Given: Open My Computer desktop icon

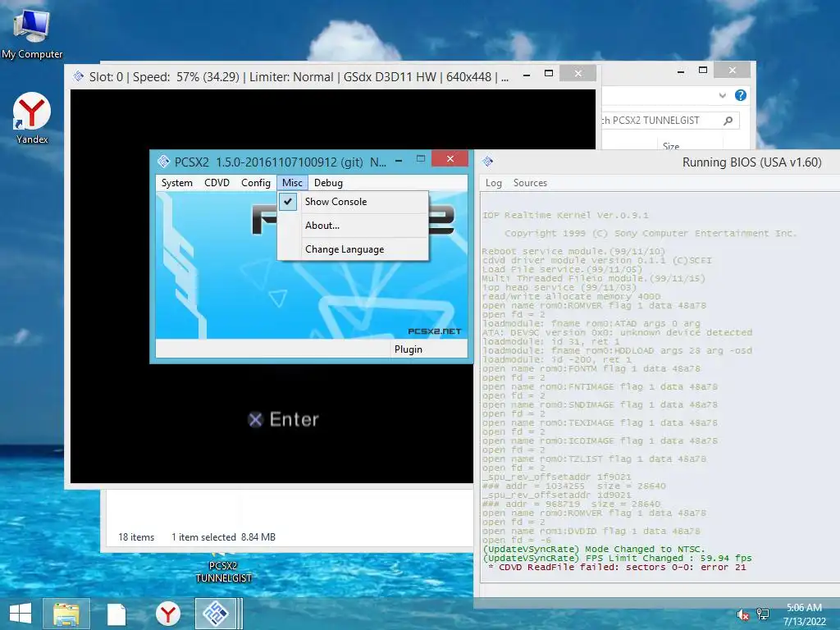Looking at the screenshot, I should [x=32, y=34].
